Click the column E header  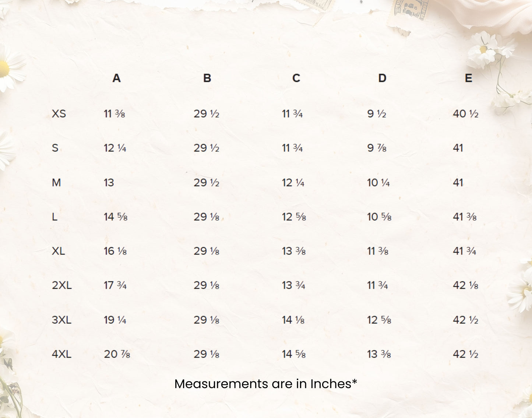tap(468, 78)
